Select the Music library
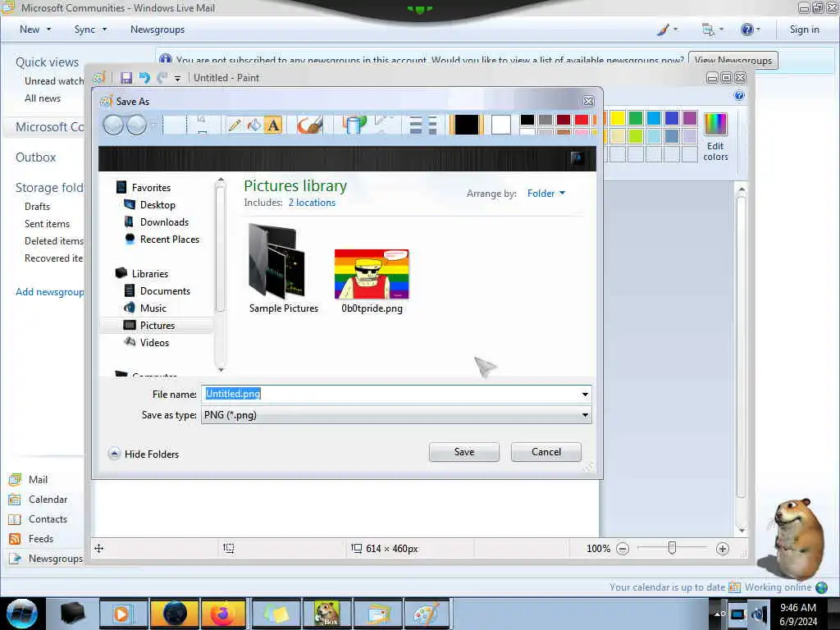 (x=153, y=308)
